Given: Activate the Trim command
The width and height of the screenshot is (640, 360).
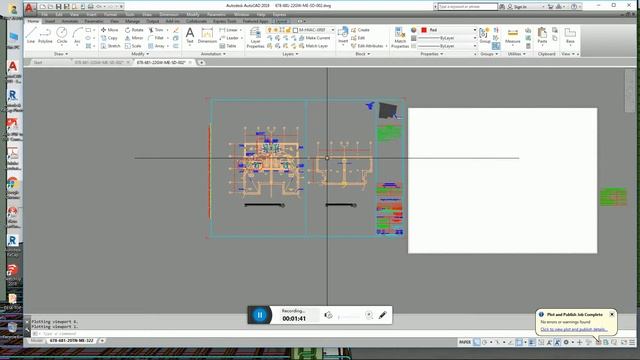Looking at the screenshot, I should 156,30.
